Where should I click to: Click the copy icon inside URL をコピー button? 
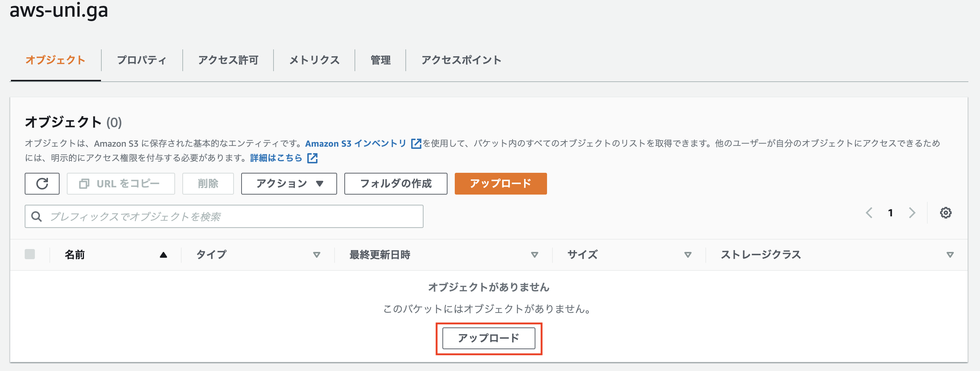click(x=85, y=184)
